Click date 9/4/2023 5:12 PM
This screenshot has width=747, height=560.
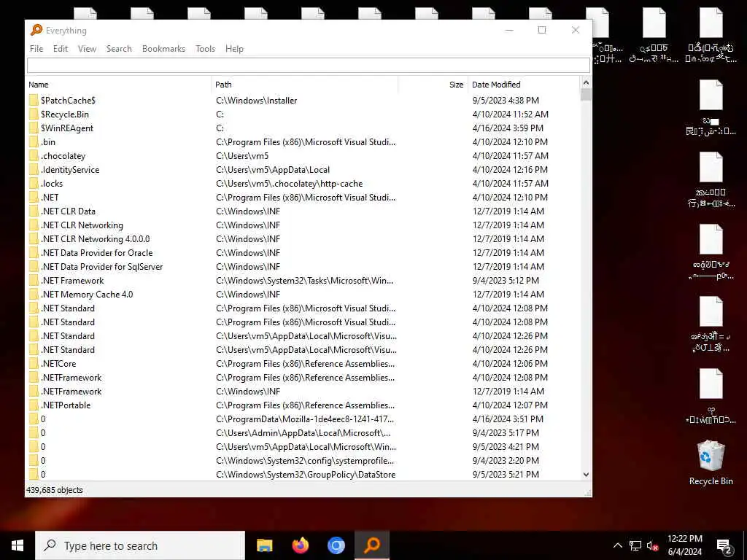click(x=506, y=281)
